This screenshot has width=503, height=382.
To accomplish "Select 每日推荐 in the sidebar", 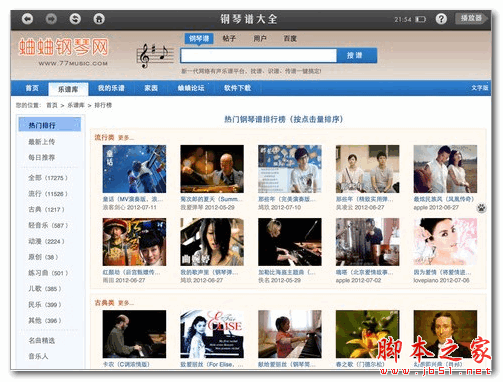I will [x=42, y=157].
